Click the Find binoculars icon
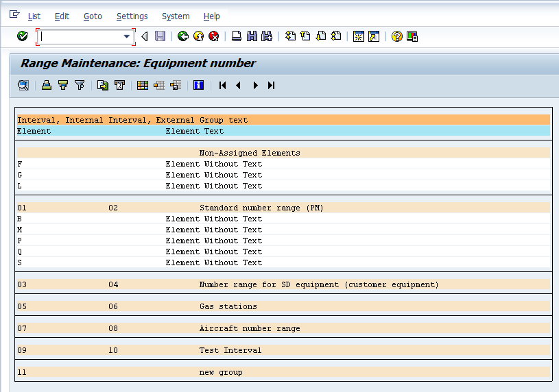559x392 pixels. [252, 36]
